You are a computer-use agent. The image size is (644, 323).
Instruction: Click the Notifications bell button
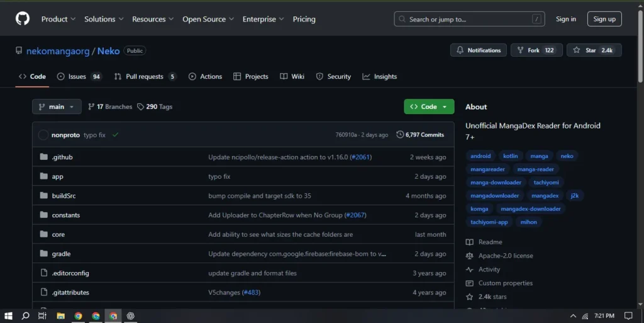[x=479, y=50]
